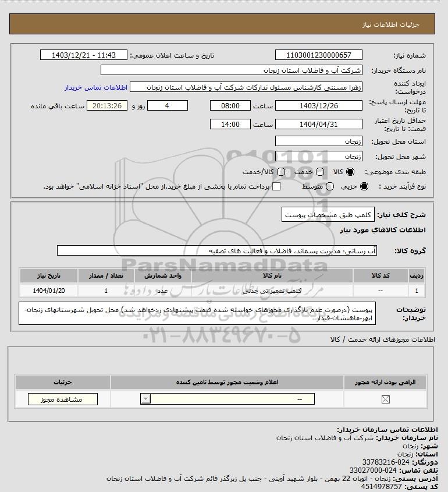Click the مشاهده مجوز button
448x492 pixels.
click(63, 399)
